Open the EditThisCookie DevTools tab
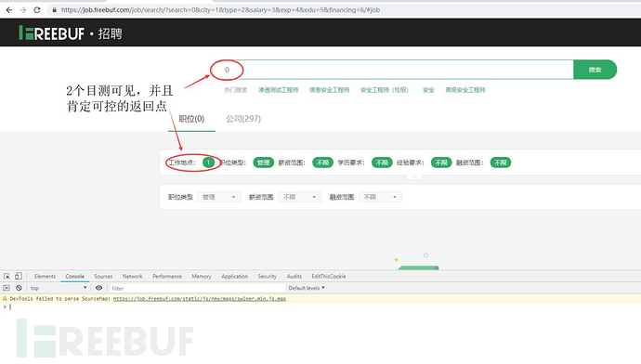Screen dimensions: 641x364 click(329, 277)
